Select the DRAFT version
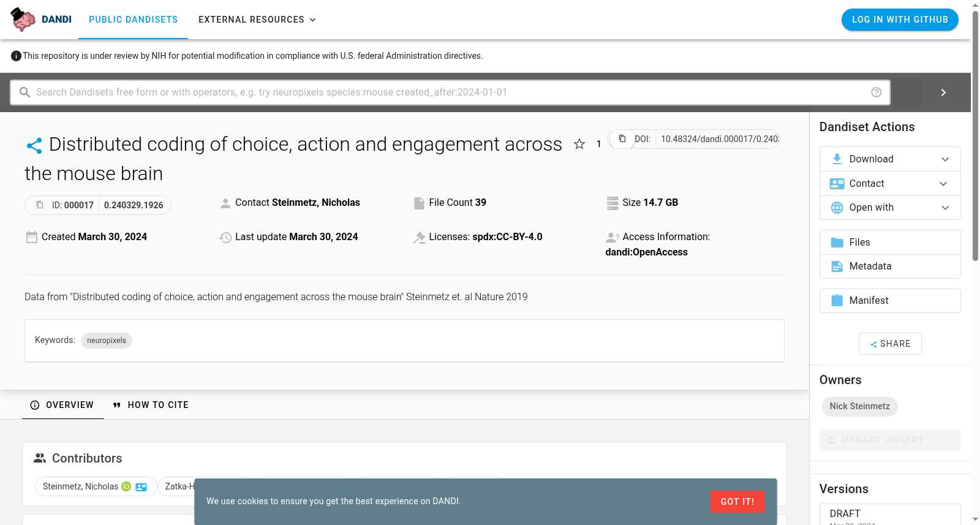The width and height of the screenshot is (980, 525). tap(890, 514)
